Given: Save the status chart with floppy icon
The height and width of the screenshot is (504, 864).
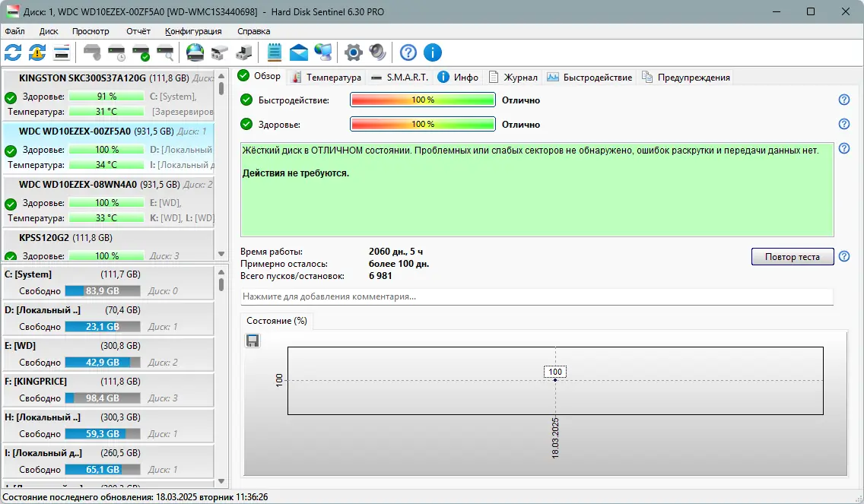Looking at the screenshot, I should click(252, 341).
